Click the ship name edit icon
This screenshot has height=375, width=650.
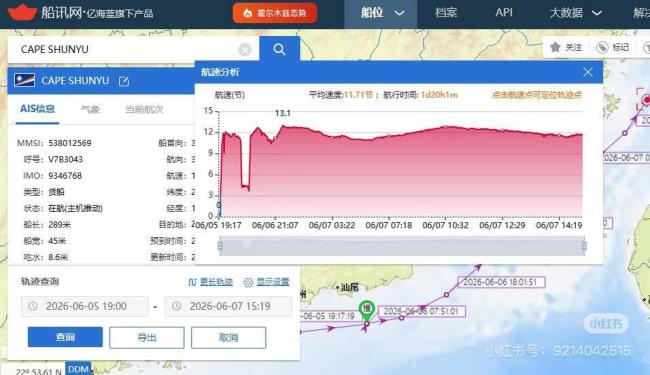pos(124,81)
